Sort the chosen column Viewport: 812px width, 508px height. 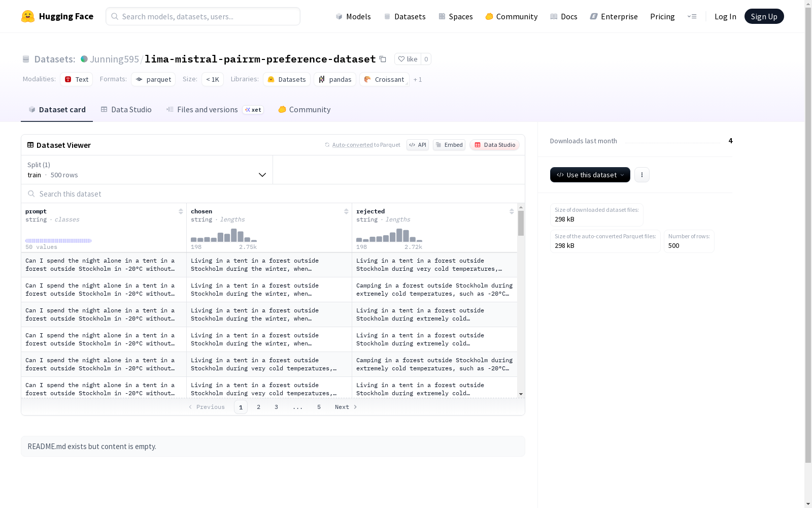(346, 211)
